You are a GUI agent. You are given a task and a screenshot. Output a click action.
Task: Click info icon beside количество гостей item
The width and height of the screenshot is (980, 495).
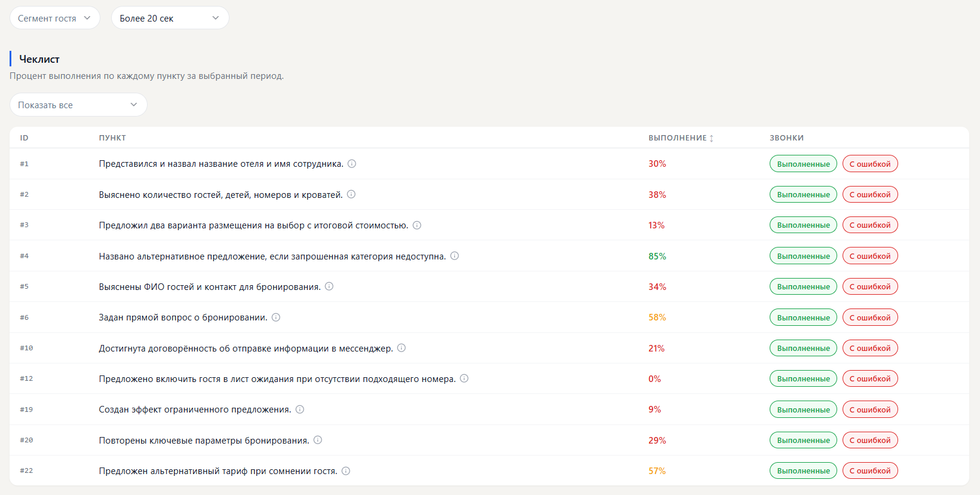[351, 194]
